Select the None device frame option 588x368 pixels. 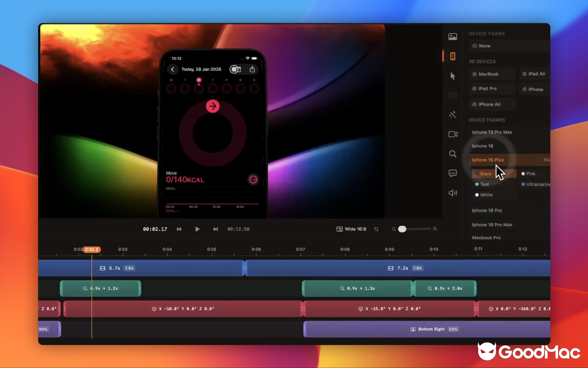[x=481, y=46]
